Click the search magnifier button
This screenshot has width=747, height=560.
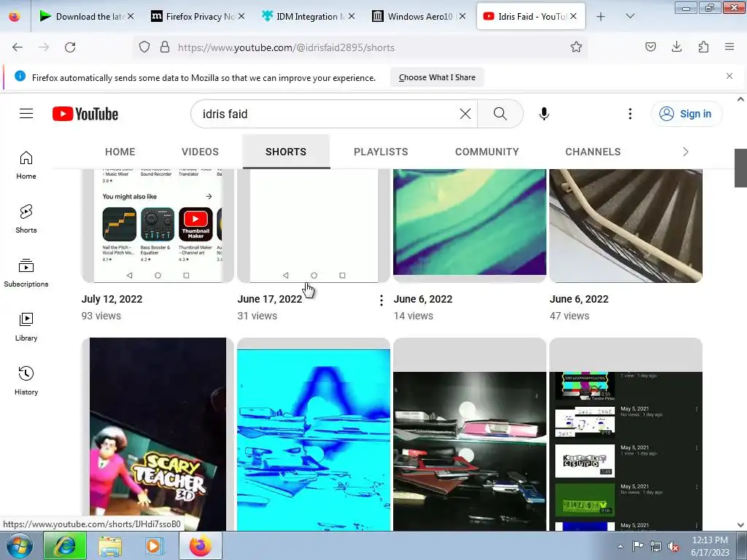click(500, 114)
